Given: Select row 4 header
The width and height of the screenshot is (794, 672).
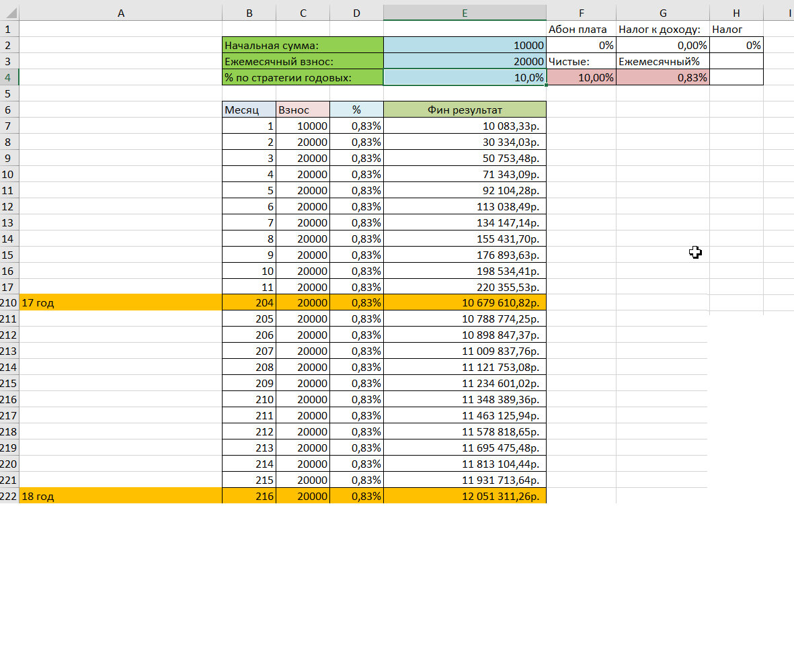Looking at the screenshot, I should 9,77.
